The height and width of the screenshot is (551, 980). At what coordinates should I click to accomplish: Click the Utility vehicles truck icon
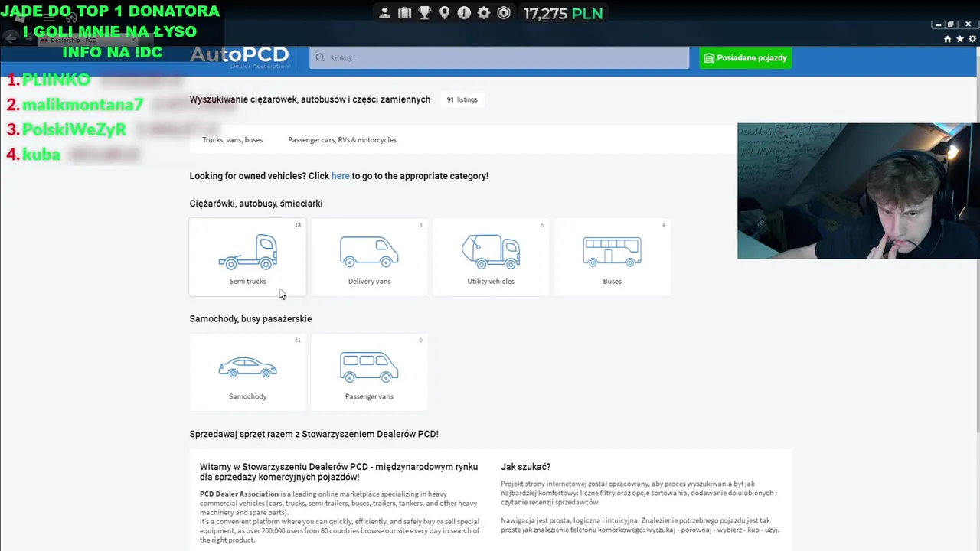tap(491, 252)
